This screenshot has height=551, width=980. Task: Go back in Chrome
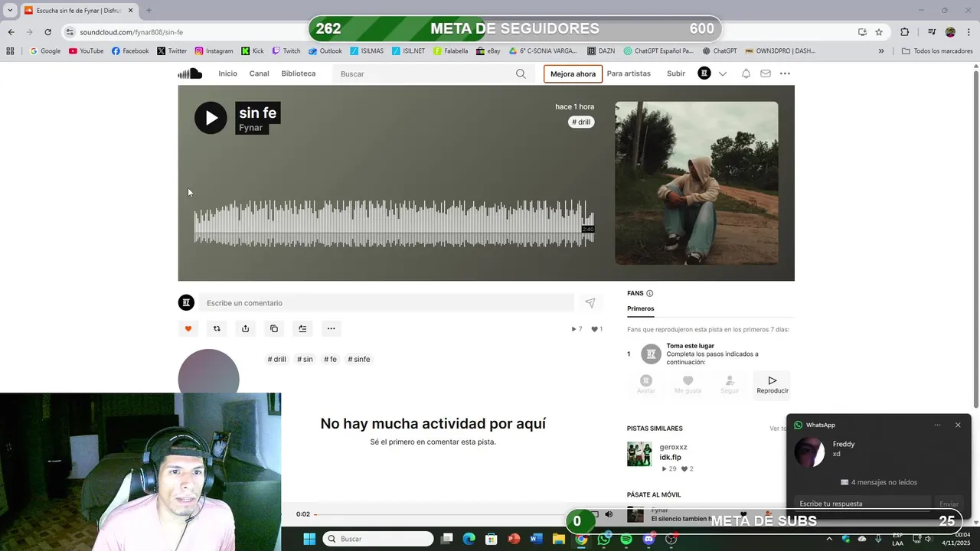[x=11, y=32]
